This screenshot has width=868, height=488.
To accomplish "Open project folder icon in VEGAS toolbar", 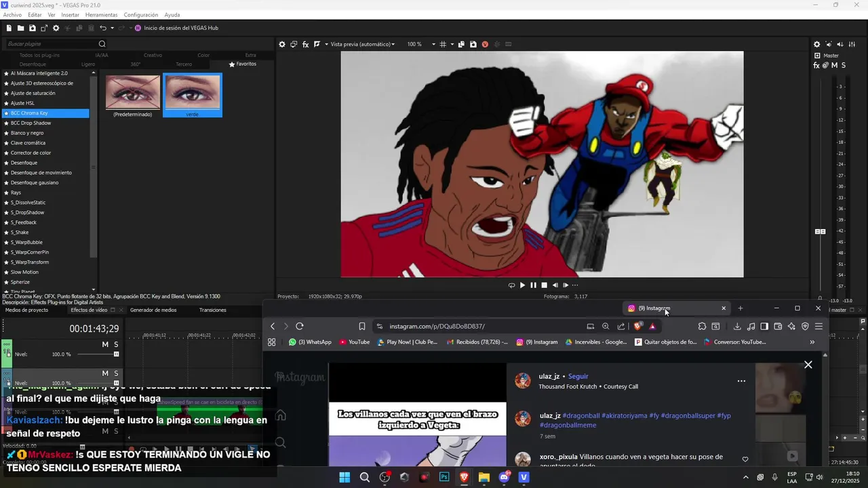I will [20, 28].
